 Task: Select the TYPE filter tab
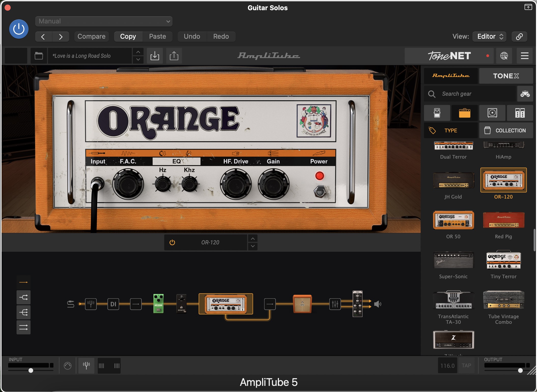pyautogui.click(x=451, y=130)
